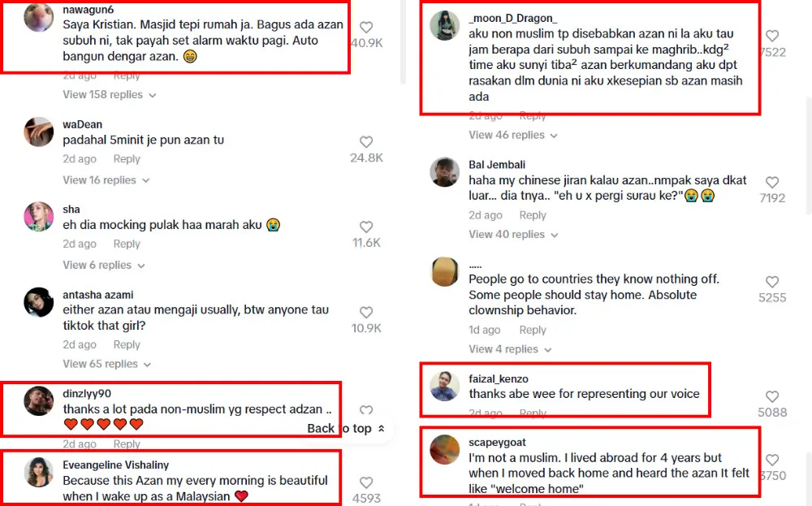Like Bal Jembali's comment showing 7192 likes
Image resolution: width=812 pixels, height=506 pixels.
[x=772, y=182]
